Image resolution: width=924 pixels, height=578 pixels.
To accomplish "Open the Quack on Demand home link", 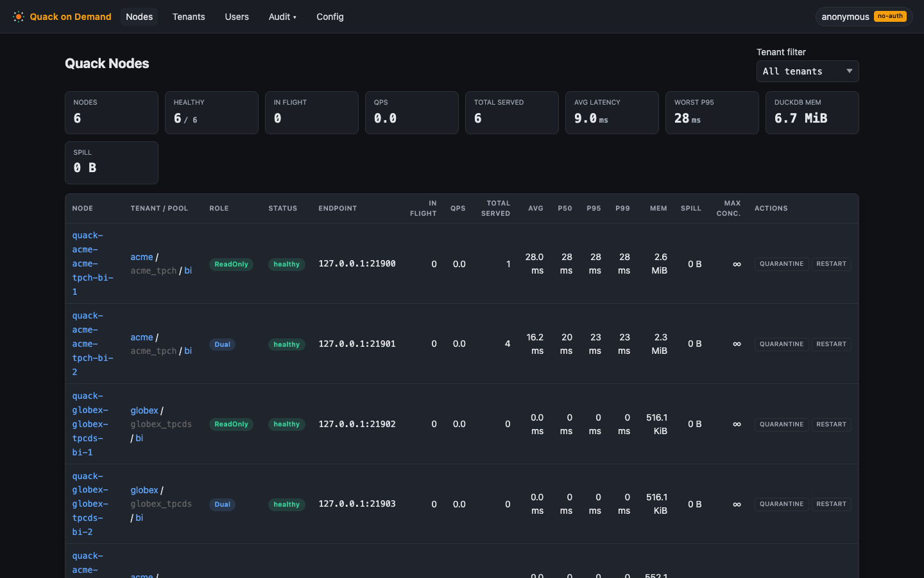I will (62, 17).
